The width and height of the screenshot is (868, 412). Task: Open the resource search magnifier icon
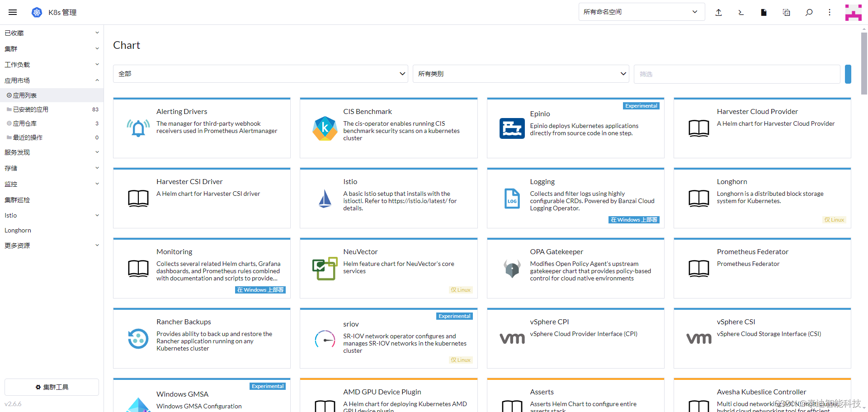pos(809,12)
